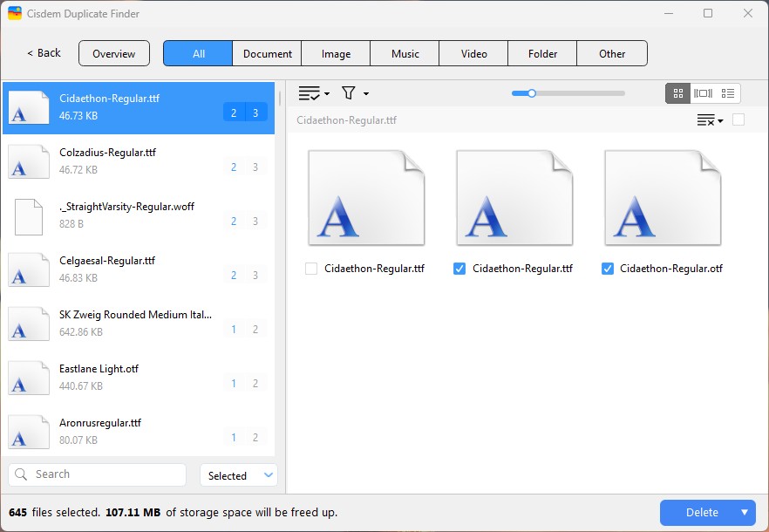Click the thumbnail size slider handle
Viewport: 769px width, 532px height.
(531, 93)
